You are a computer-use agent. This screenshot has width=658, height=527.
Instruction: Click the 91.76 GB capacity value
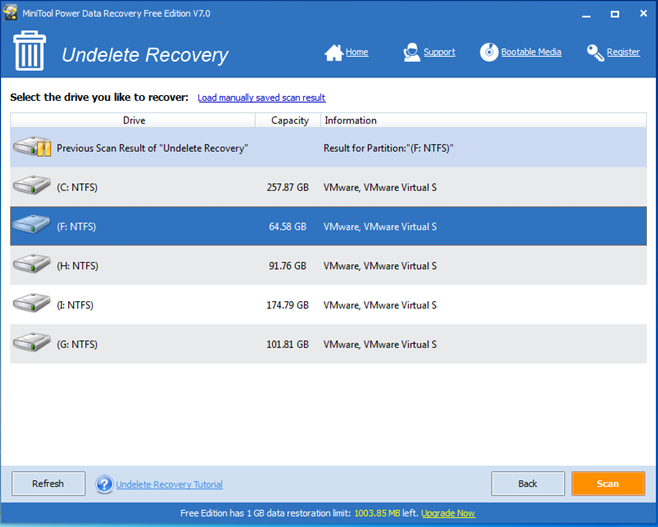pyautogui.click(x=288, y=266)
